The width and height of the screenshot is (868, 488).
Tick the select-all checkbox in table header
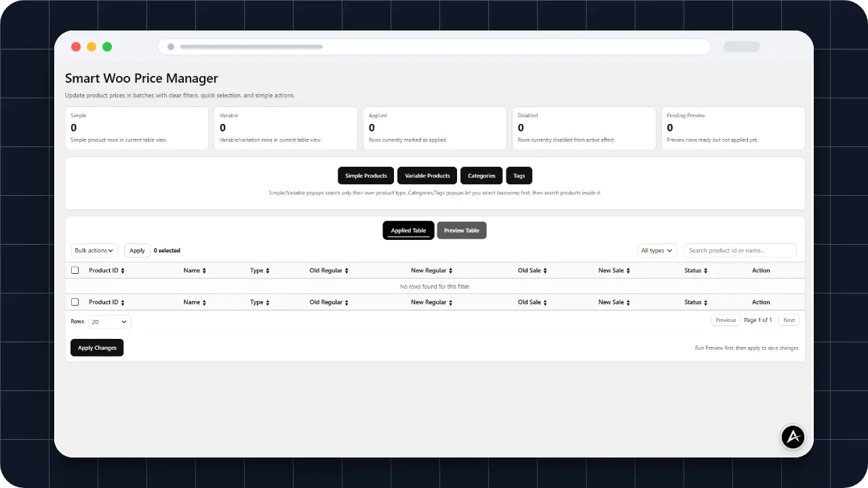(x=75, y=270)
